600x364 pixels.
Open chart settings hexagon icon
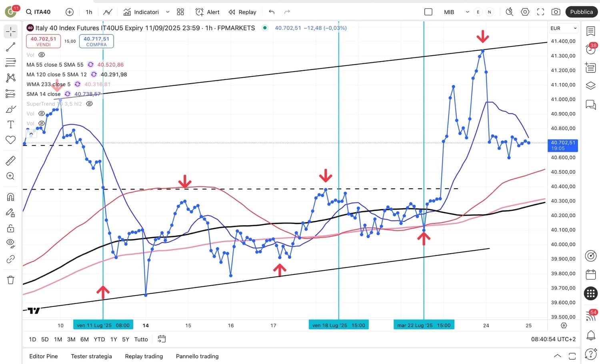tap(525, 12)
